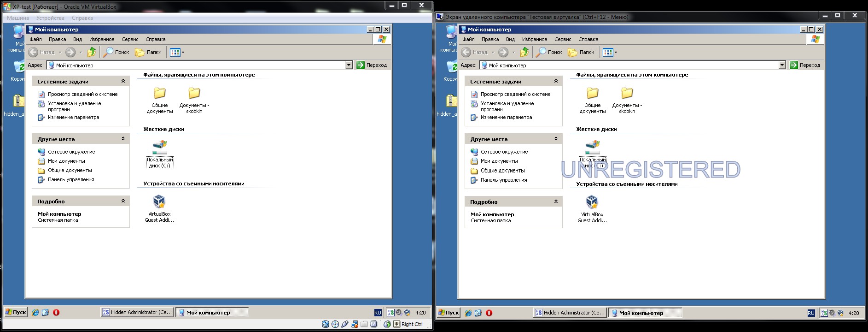Click the Hidden Administrator taskbar button in the VirtualBox guest
The image size is (868, 332).
[137, 313]
